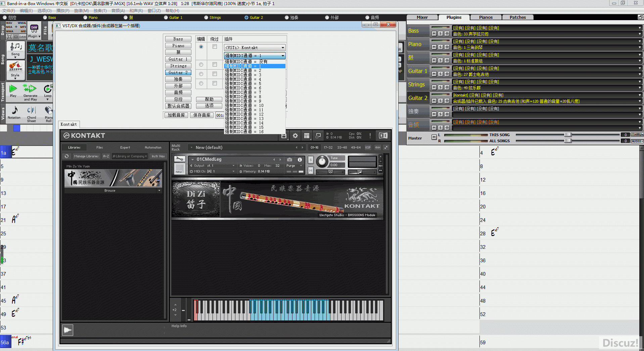This screenshot has height=351, width=644.
Task: Solo the Piano track in mixer
Action: [x=440, y=47]
